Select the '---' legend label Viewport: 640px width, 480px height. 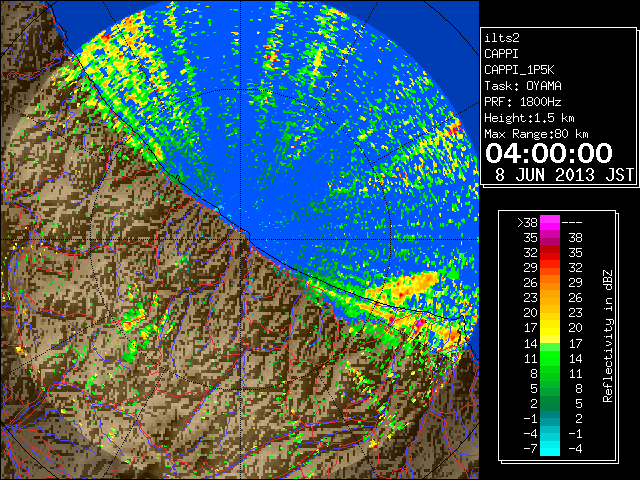(x=572, y=223)
